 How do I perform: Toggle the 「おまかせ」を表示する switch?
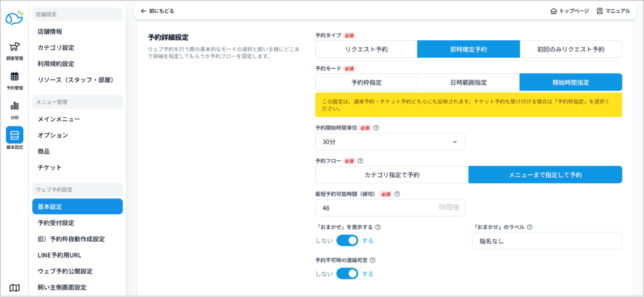coord(347,240)
